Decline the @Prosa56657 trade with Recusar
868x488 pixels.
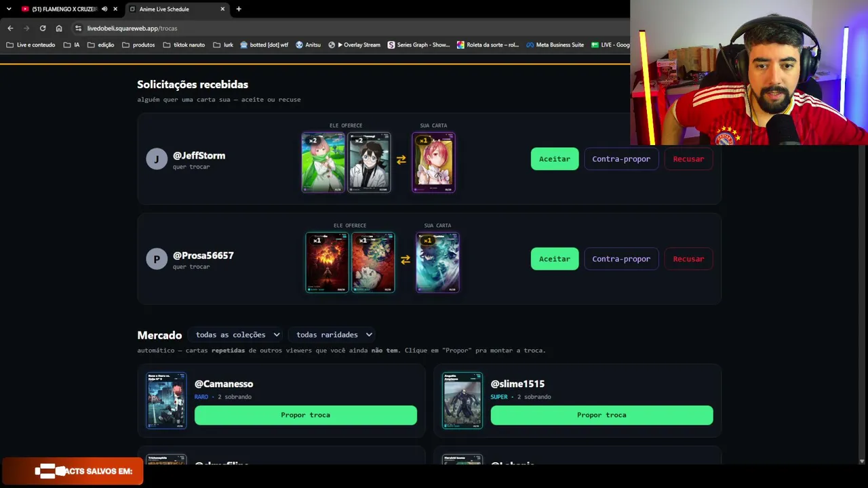tap(688, 259)
